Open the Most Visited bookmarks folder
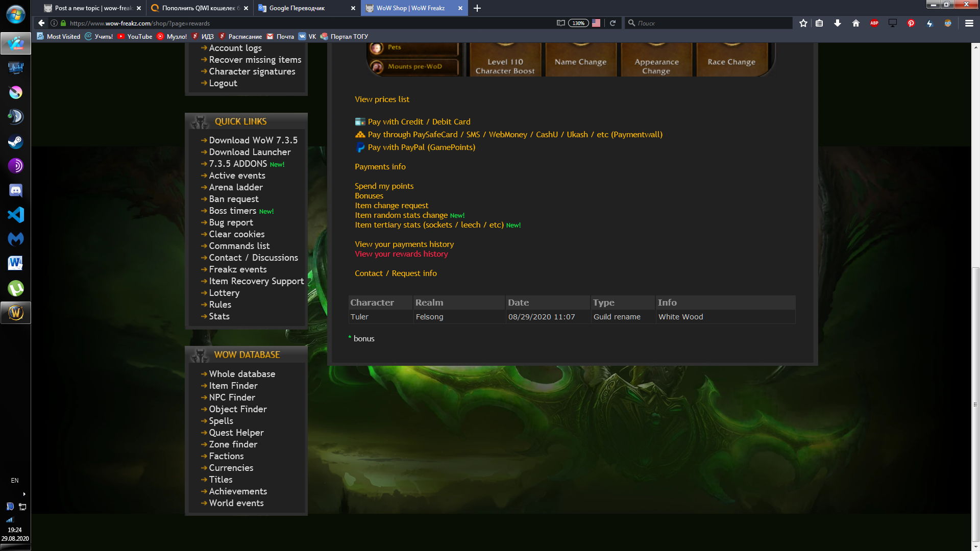Screen dimensions: 980x551 [59, 36]
